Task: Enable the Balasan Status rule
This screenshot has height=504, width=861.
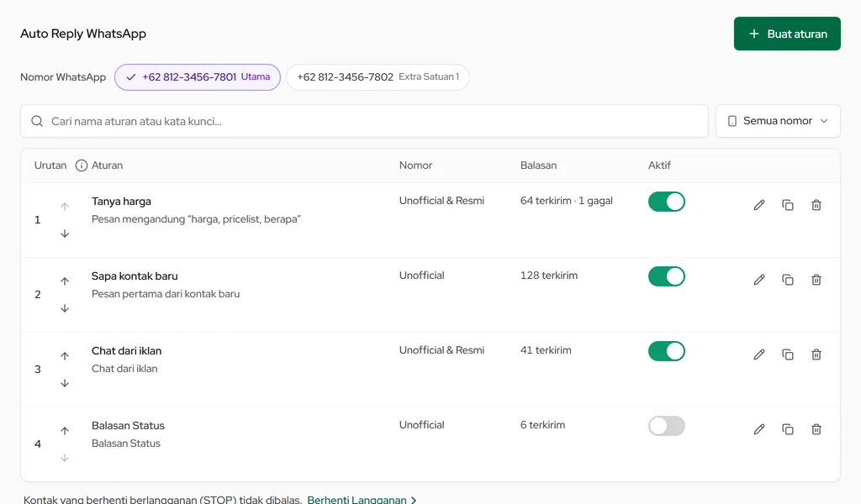Action: tap(667, 426)
